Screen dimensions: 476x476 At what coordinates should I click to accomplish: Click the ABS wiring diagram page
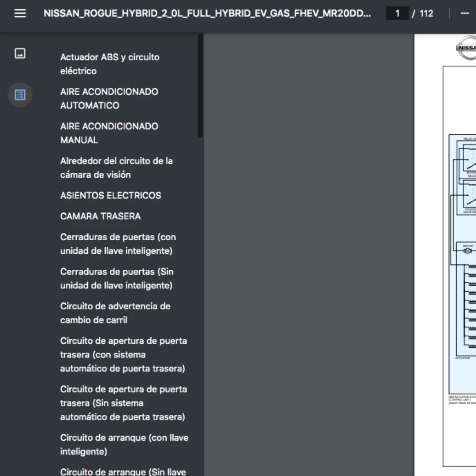click(x=445, y=254)
